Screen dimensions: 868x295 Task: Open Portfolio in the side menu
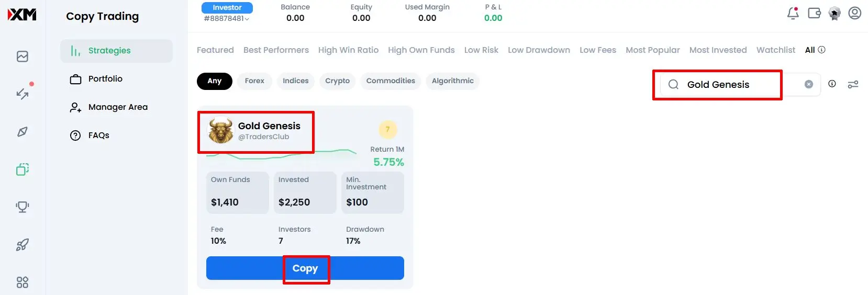coord(105,79)
